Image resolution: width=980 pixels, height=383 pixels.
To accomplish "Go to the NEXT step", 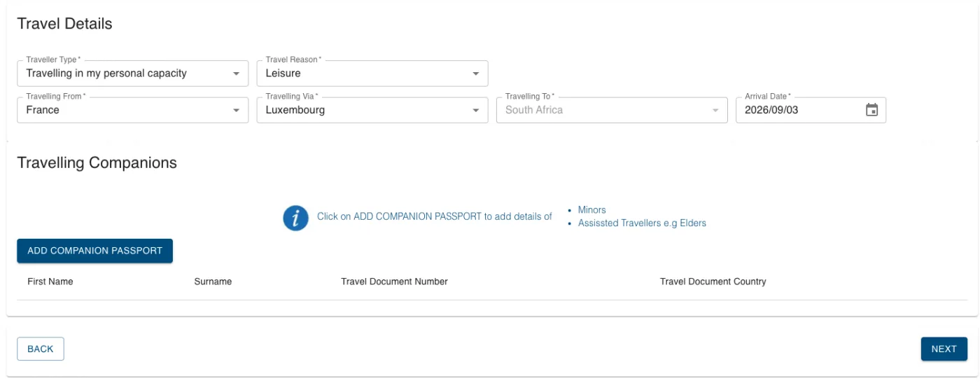I will point(944,349).
